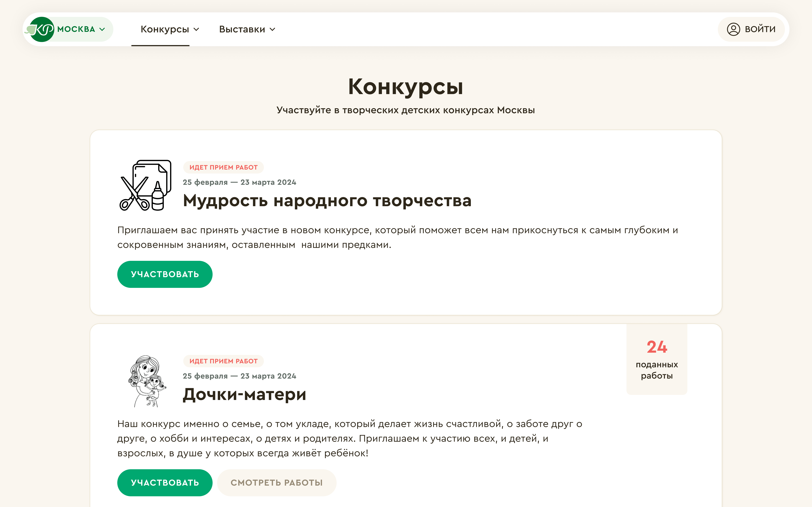Click the KP green logo icon
Screen dimensions: 812x507
coord(42,30)
